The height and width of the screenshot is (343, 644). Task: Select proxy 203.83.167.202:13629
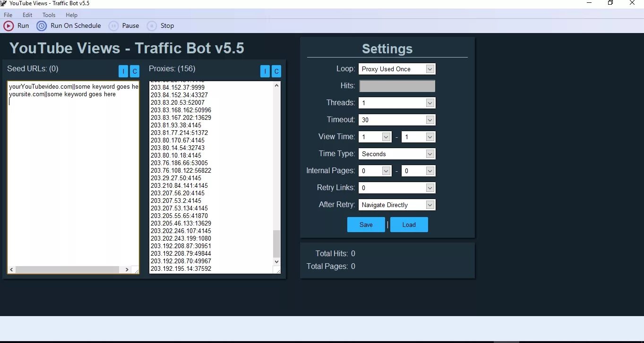tap(181, 117)
